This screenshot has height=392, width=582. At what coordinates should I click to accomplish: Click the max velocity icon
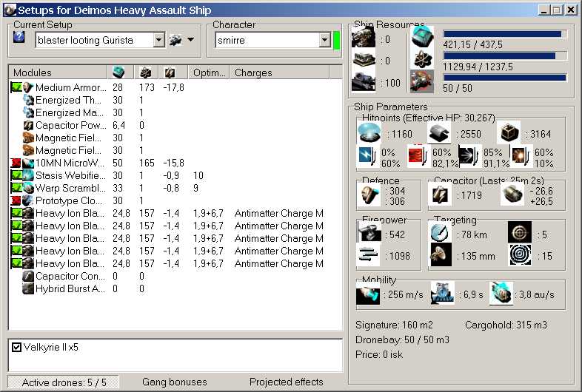pyautogui.click(x=368, y=294)
